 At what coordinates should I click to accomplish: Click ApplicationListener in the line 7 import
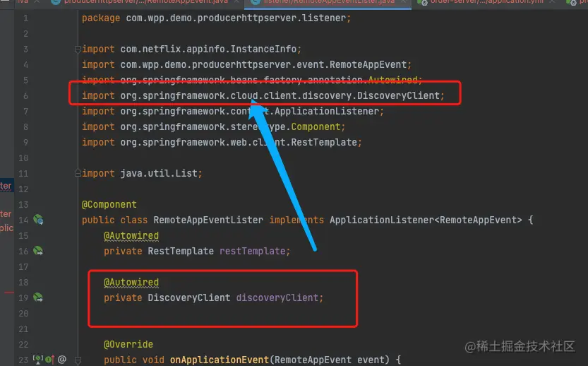pyautogui.click(x=327, y=111)
